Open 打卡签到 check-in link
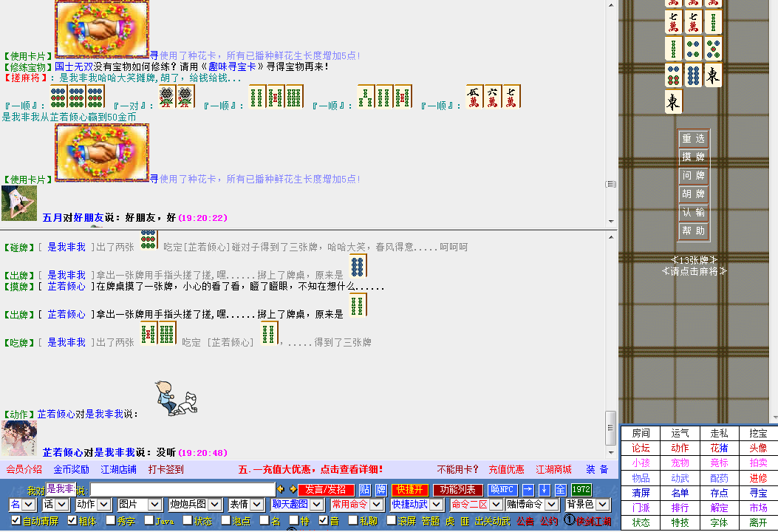The height and width of the screenshot is (532, 778). (166, 469)
